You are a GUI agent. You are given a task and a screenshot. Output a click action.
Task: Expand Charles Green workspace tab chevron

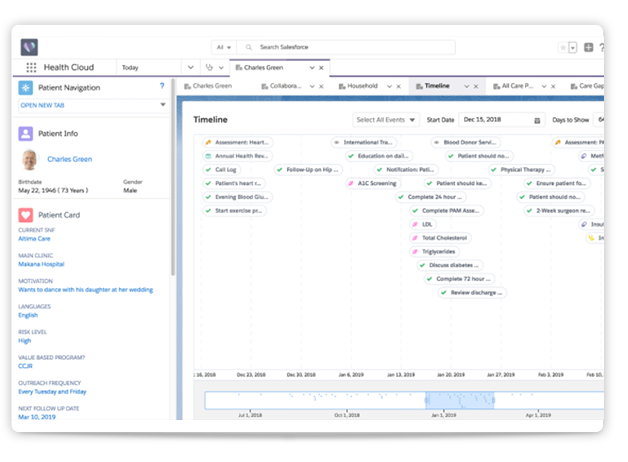[312, 68]
